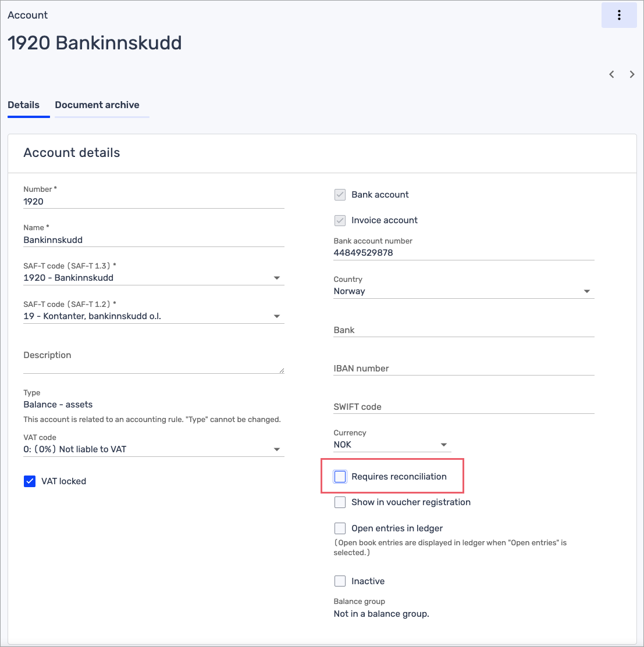Select the Details tab
Image resolution: width=644 pixels, height=647 pixels.
click(24, 105)
